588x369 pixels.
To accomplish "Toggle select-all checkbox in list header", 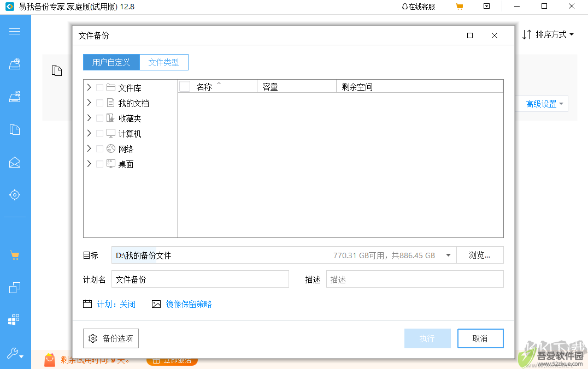I will point(185,87).
